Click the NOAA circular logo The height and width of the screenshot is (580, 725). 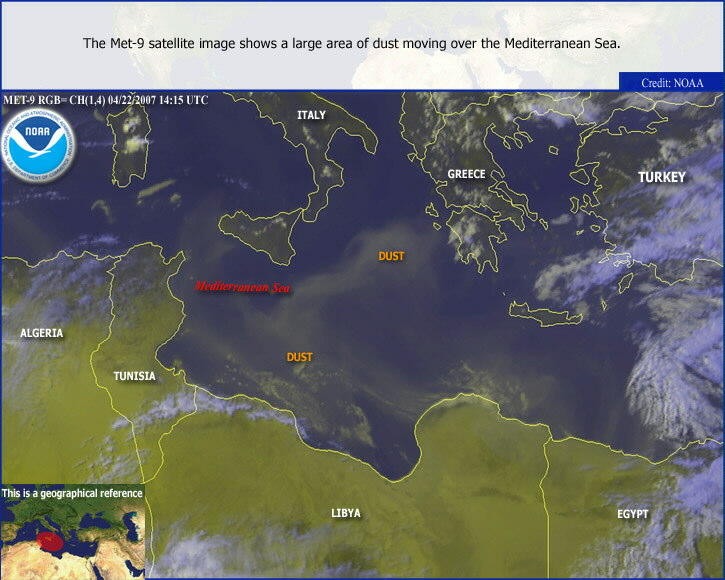[39, 144]
